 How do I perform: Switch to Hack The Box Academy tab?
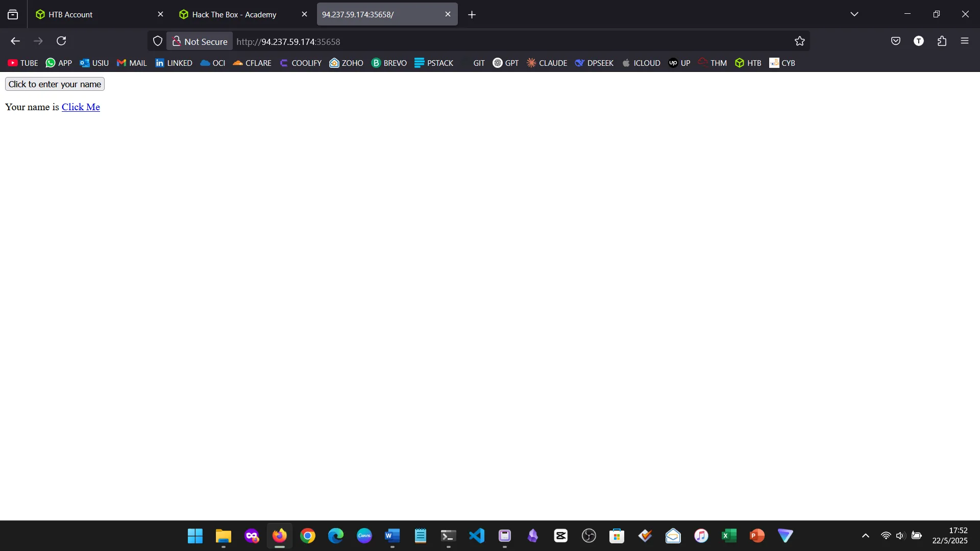pyautogui.click(x=235, y=14)
